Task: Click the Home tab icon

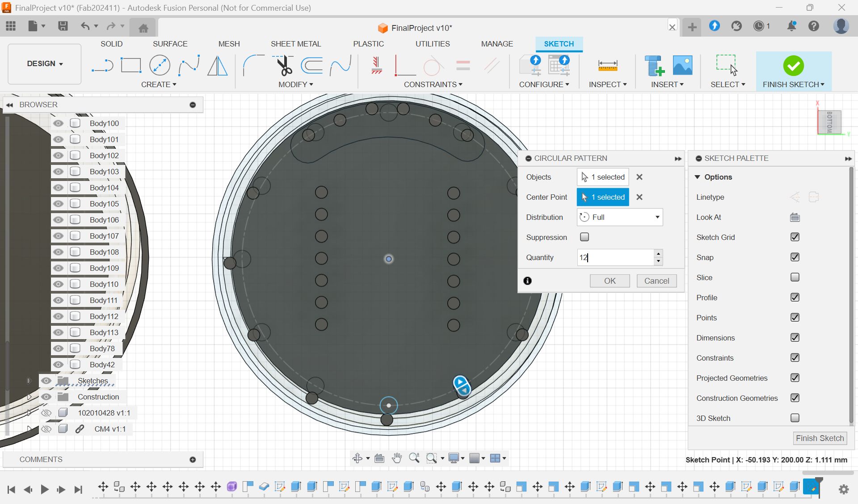Action: (143, 28)
